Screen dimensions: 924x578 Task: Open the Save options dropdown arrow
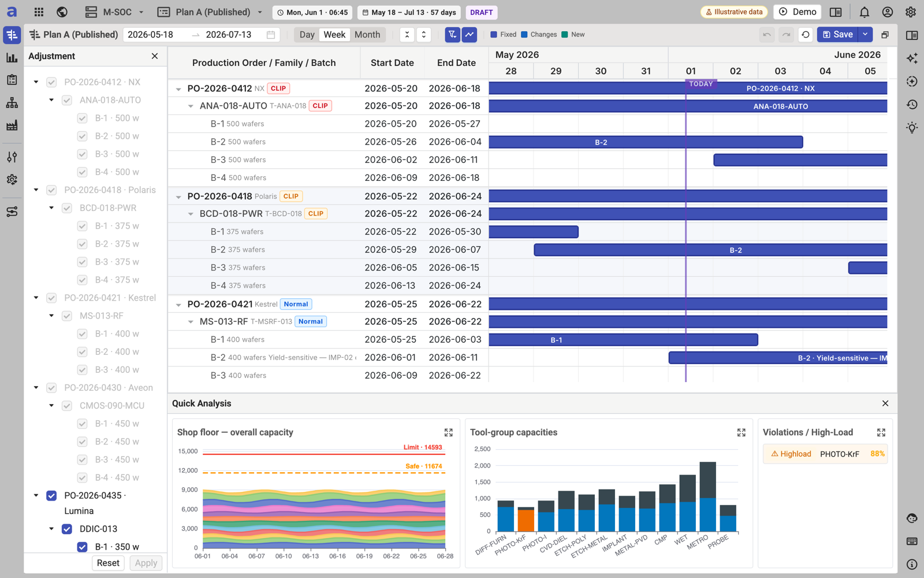pos(865,35)
